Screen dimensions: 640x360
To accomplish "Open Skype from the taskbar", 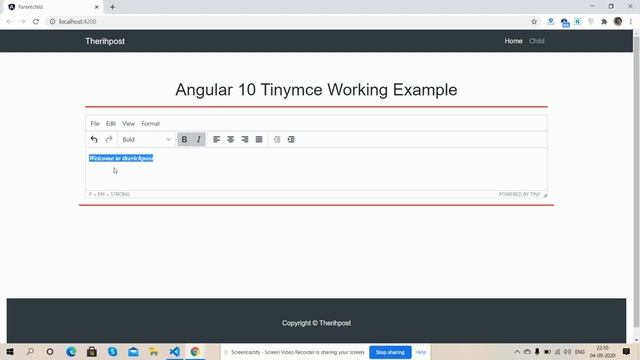I will pos(113,352).
